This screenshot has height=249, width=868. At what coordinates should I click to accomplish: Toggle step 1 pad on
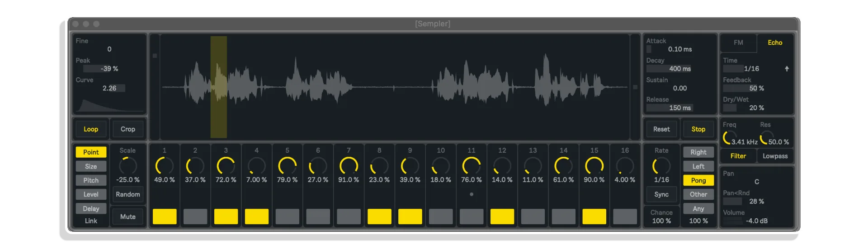point(165,216)
